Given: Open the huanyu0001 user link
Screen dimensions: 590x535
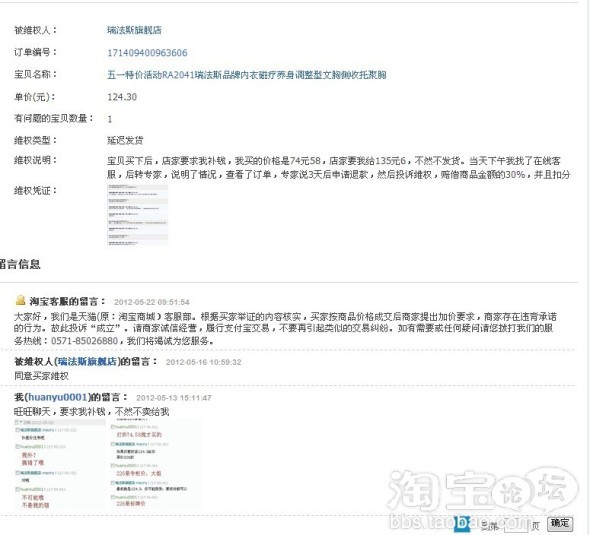Looking at the screenshot, I should pos(58,397).
